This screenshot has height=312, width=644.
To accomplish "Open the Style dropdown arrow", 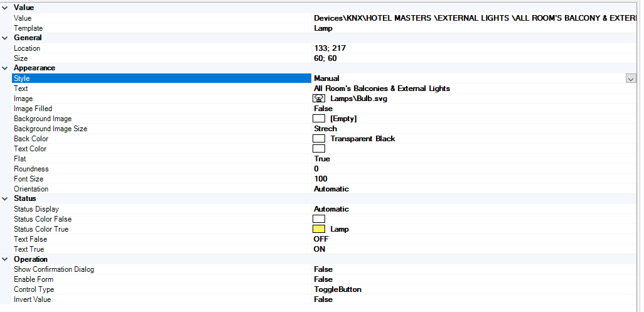I will [631, 78].
